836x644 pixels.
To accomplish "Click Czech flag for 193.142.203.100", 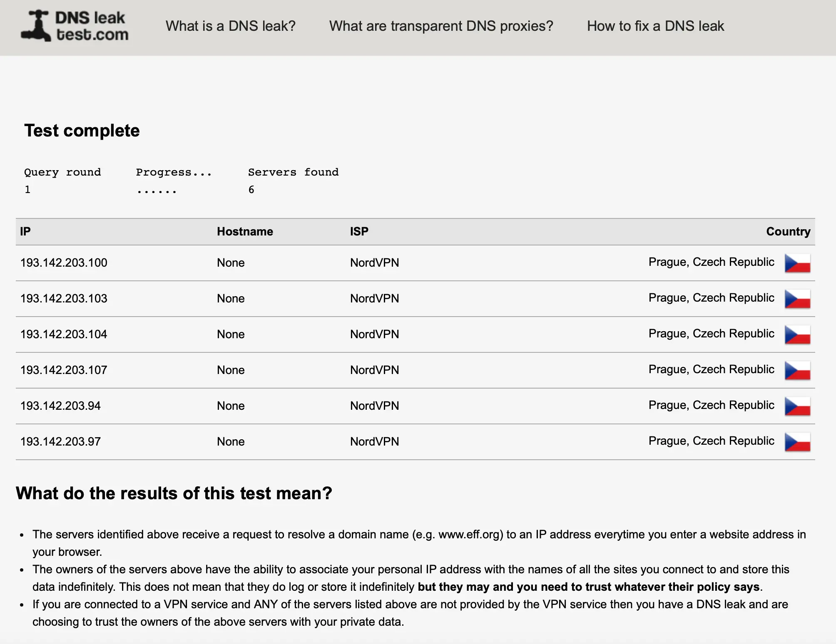I will 797,263.
